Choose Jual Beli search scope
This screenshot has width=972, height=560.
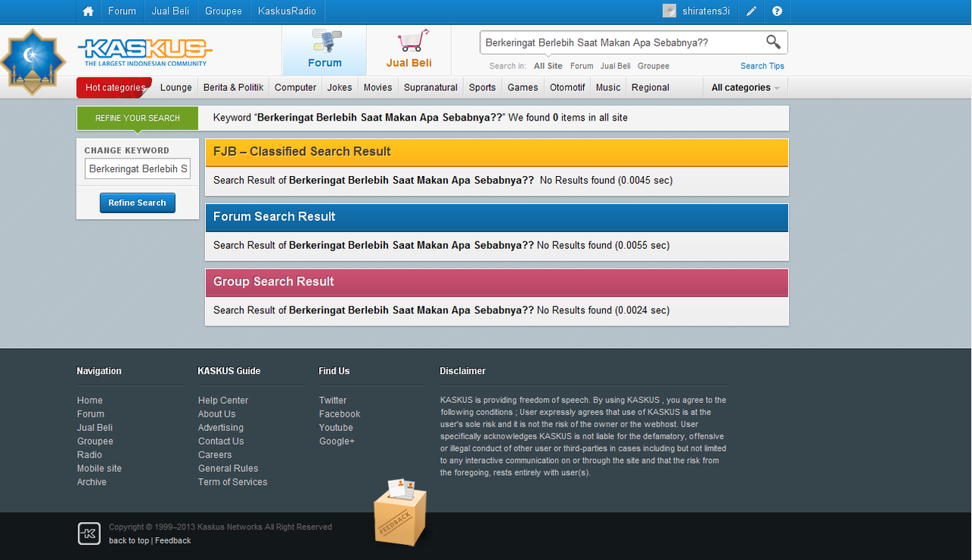615,66
